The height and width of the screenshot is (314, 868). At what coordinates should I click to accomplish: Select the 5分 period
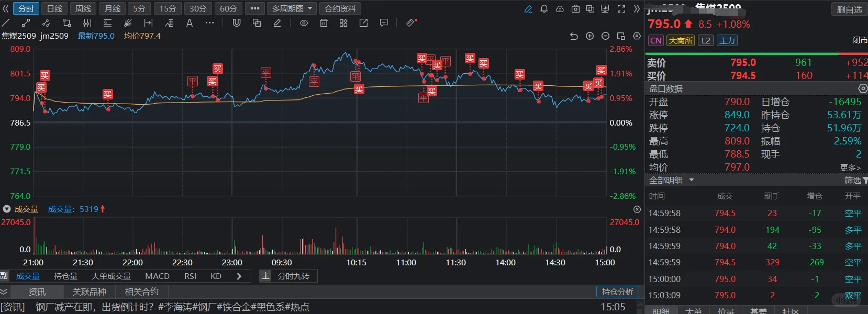(139, 9)
